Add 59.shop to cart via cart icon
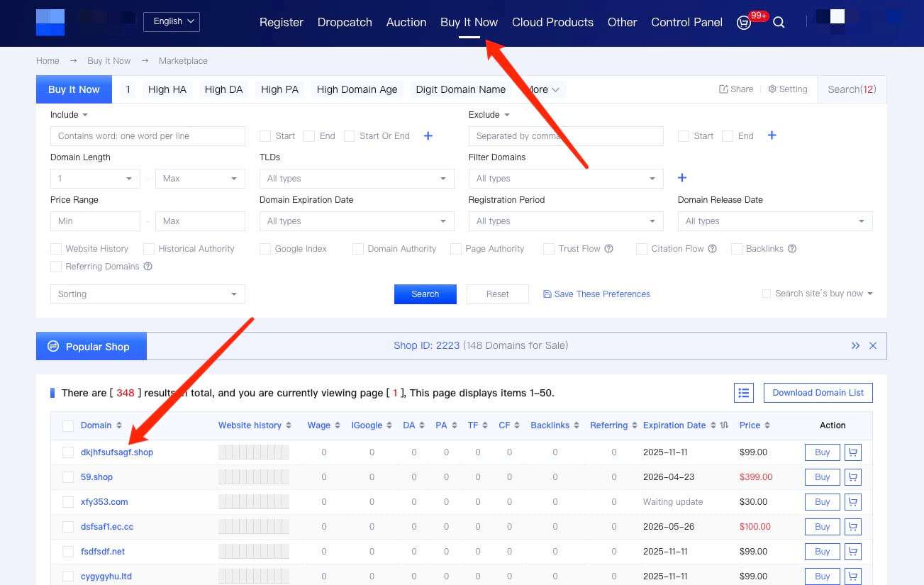The width and height of the screenshot is (924, 585). coord(853,477)
